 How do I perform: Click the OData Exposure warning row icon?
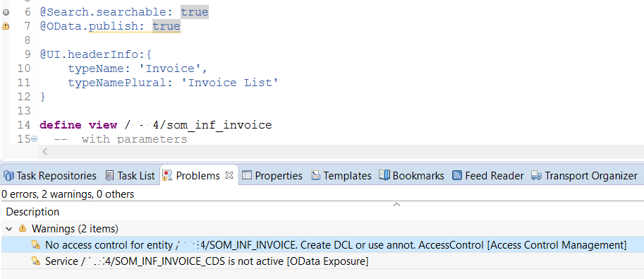coord(36,261)
